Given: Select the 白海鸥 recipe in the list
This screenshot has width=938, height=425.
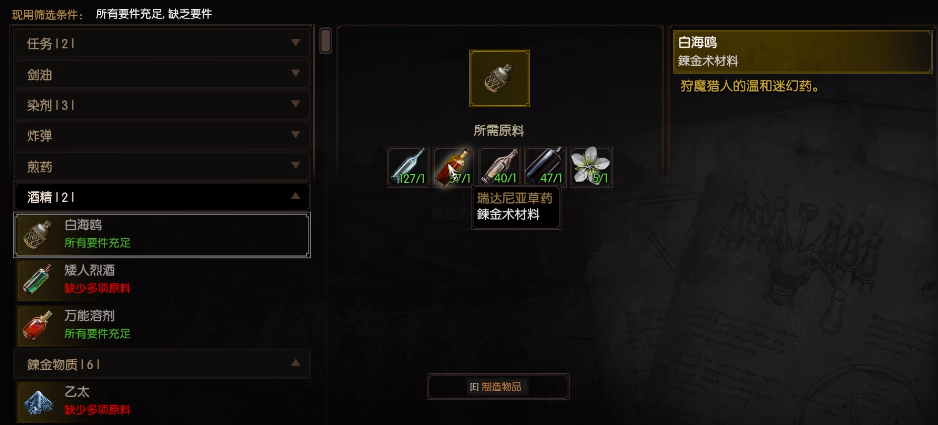Looking at the screenshot, I should [x=162, y=235].
